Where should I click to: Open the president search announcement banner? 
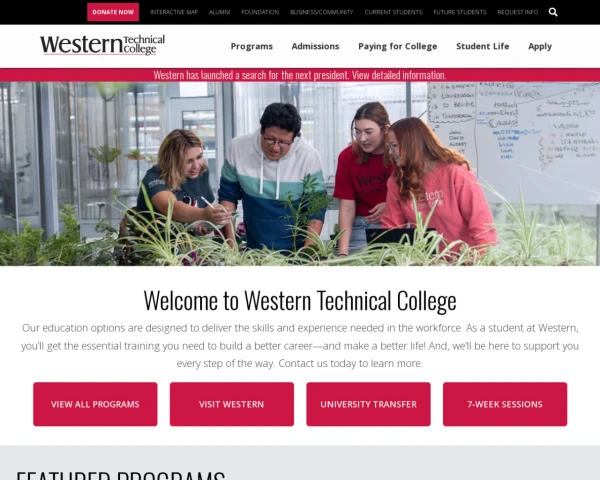click(x=300, y=75)
